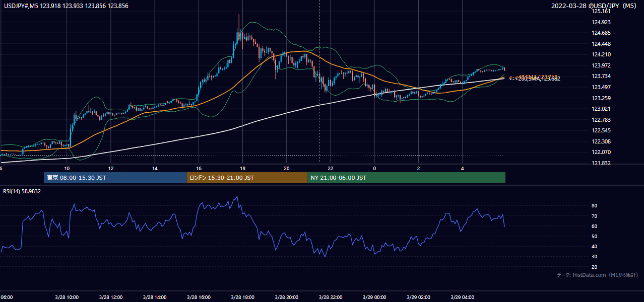
Task: Click RSI scale value 80
Action: [x=594, y=206]
